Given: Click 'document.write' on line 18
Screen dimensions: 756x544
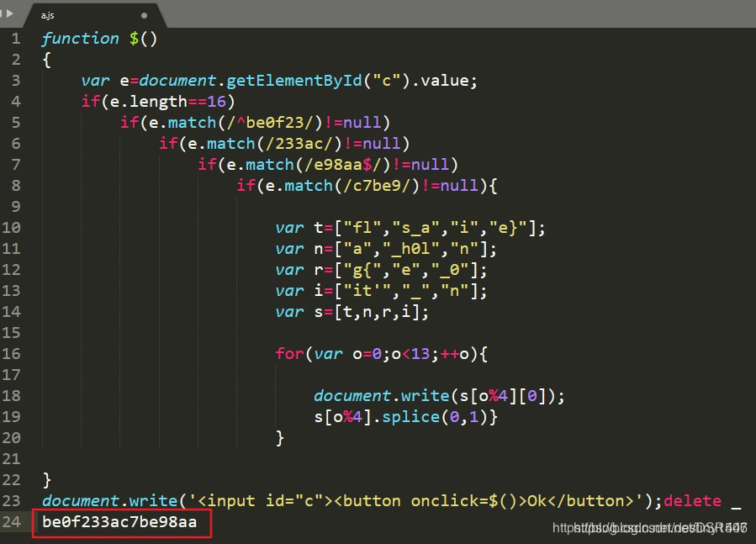Looking at the screenshot, I should coord(382,396).
